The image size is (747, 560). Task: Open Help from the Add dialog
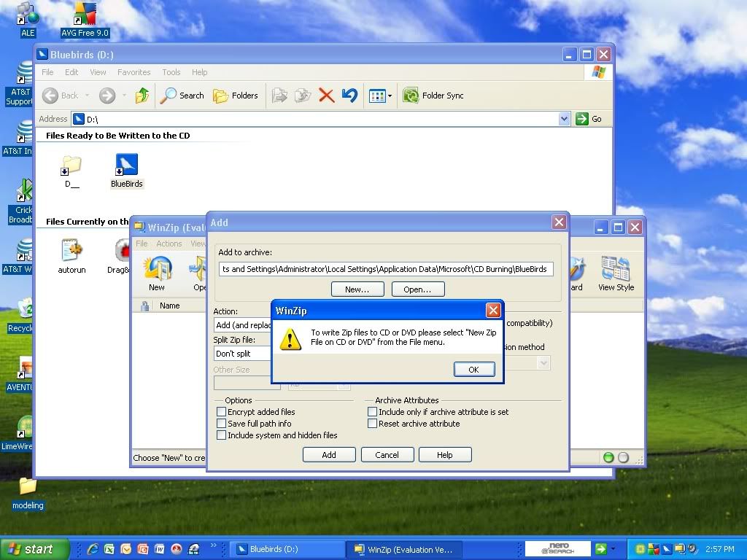[445, 455]
